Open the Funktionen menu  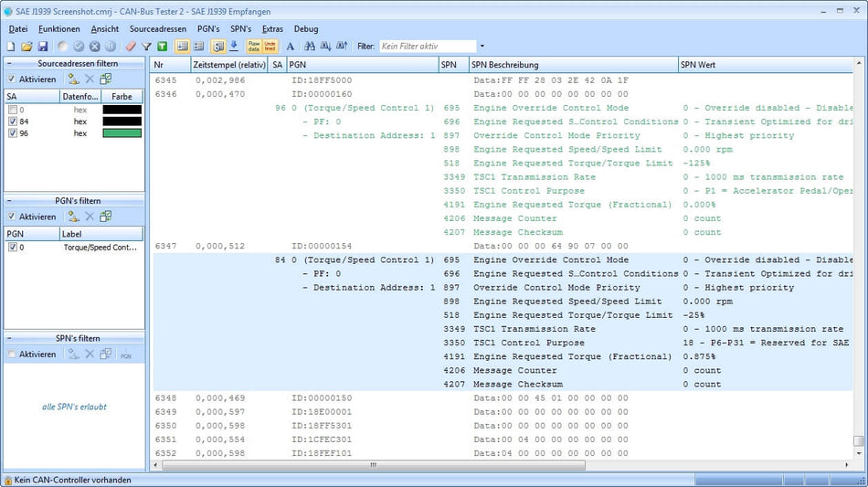click(x=59, y=28)
